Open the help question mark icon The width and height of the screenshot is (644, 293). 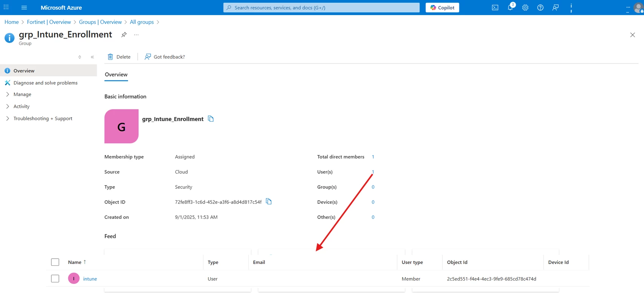[540, 8]
